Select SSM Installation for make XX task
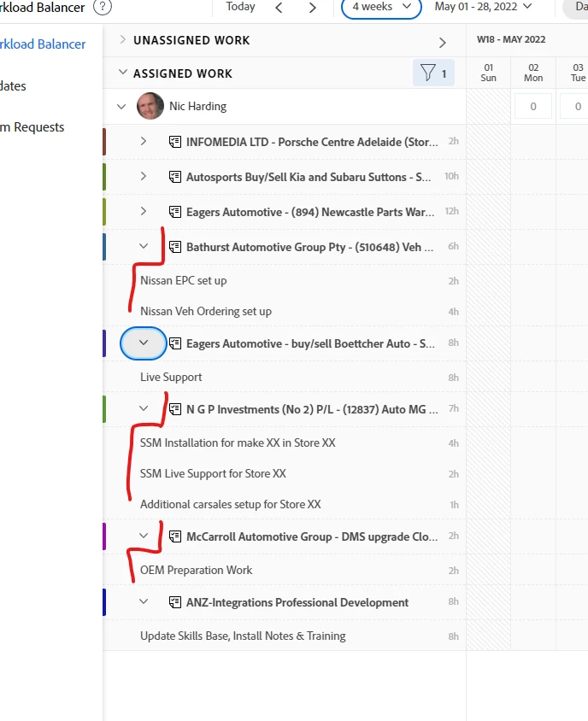 [x=238, y=443]
